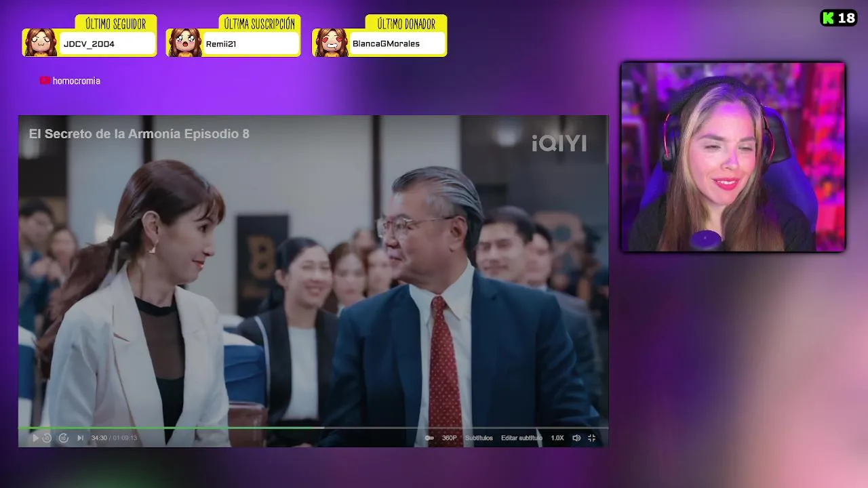Change the 1.0X playback speed

(557, 438)
